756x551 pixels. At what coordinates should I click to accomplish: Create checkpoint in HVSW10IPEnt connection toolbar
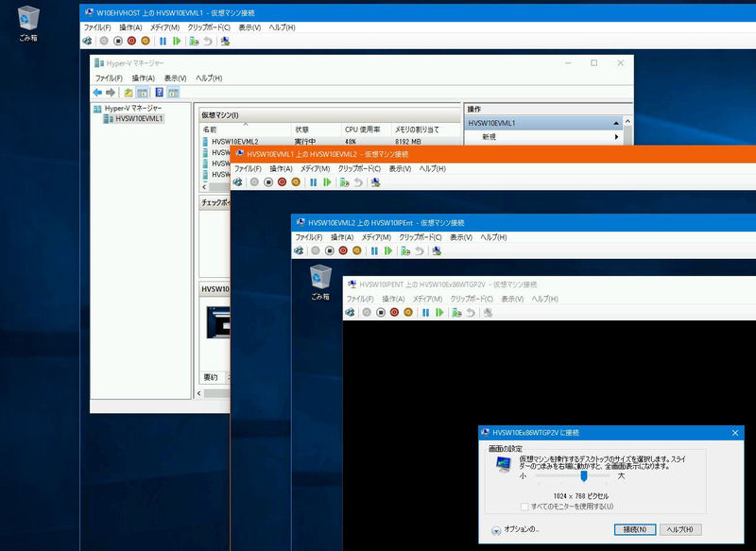click(x=406, y=250)
